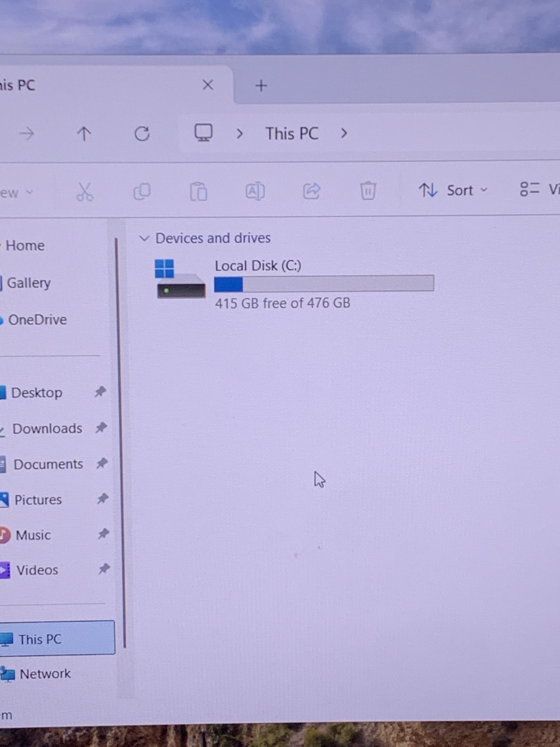
Task: Expand chevron before This PC breadcrumb
Action: point(240,134)
